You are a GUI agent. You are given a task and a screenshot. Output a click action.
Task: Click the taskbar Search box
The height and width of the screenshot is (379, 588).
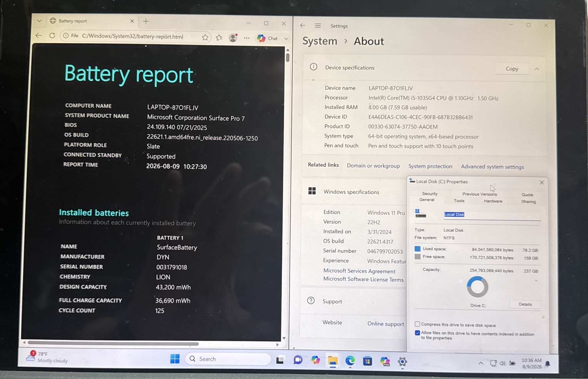point(228,359)
